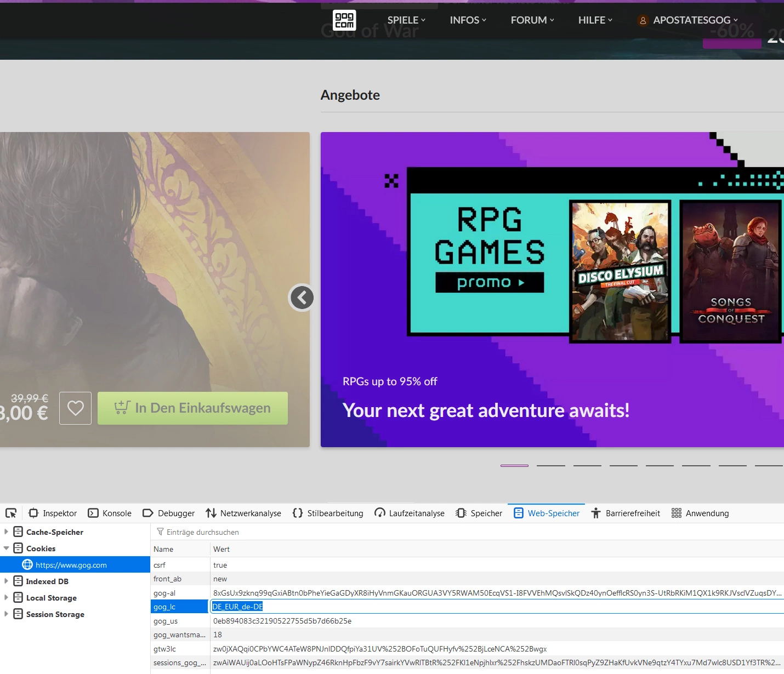The height and width of the screenshot is (674, 784).
Task: Sort cookies by Name column header
Action: click(180, 549)
